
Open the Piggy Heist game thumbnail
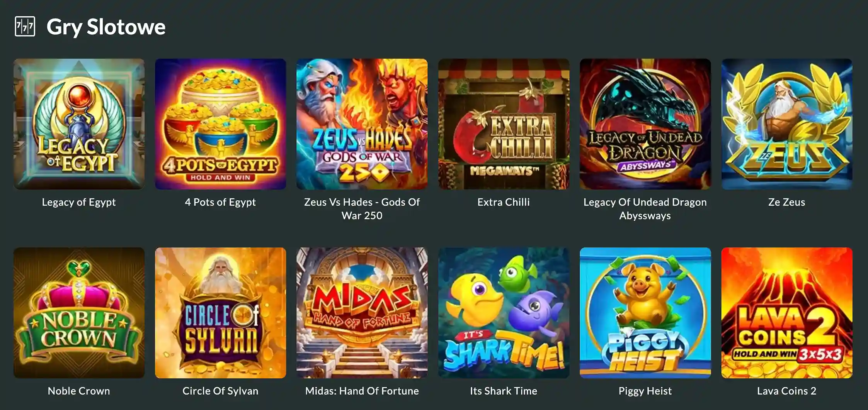pos(645,313)
